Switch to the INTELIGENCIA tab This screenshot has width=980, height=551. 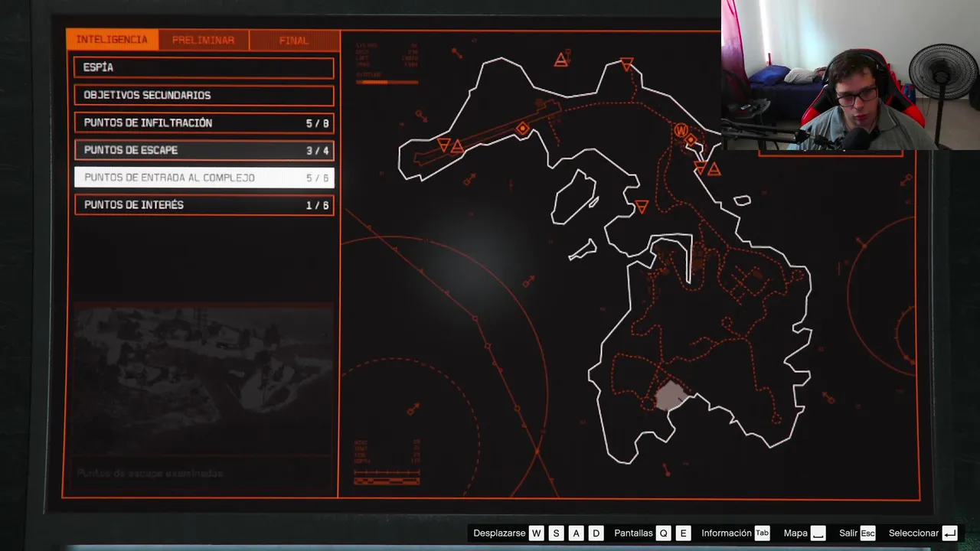113,40
